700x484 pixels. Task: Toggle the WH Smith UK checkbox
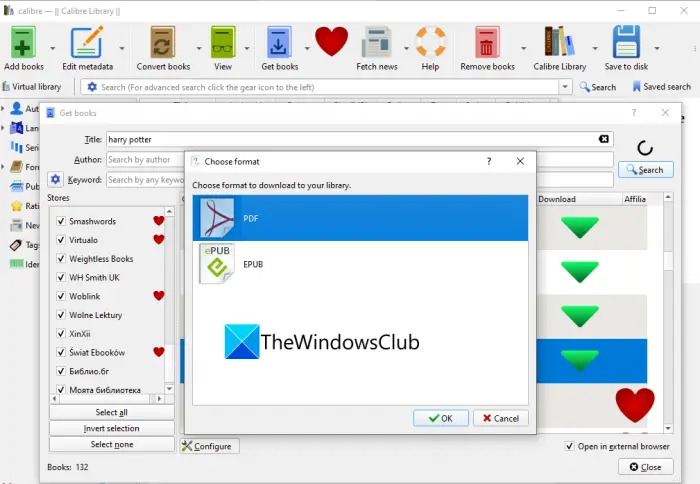pos(61,277)
